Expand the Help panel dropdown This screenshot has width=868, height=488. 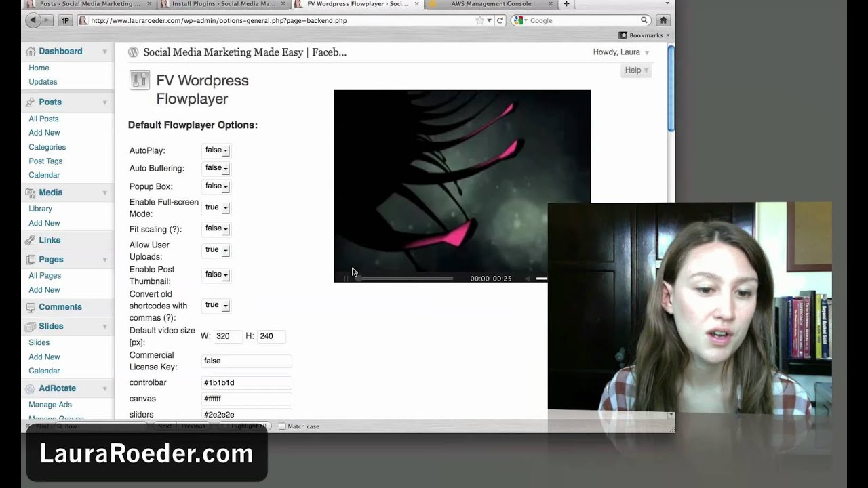(x=636, y=70)
